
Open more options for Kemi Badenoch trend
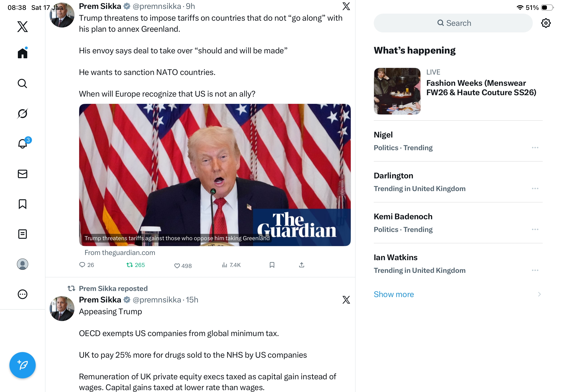(535, 229)
